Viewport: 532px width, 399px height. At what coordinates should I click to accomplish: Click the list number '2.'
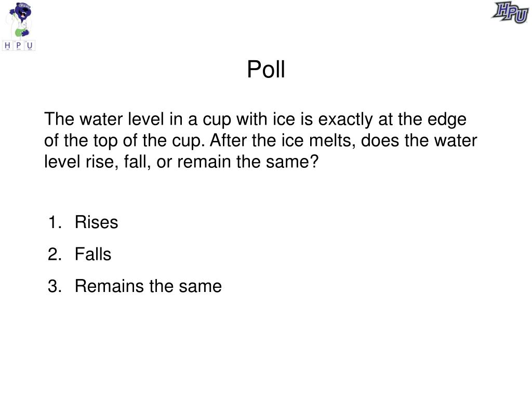click(55, 254)
